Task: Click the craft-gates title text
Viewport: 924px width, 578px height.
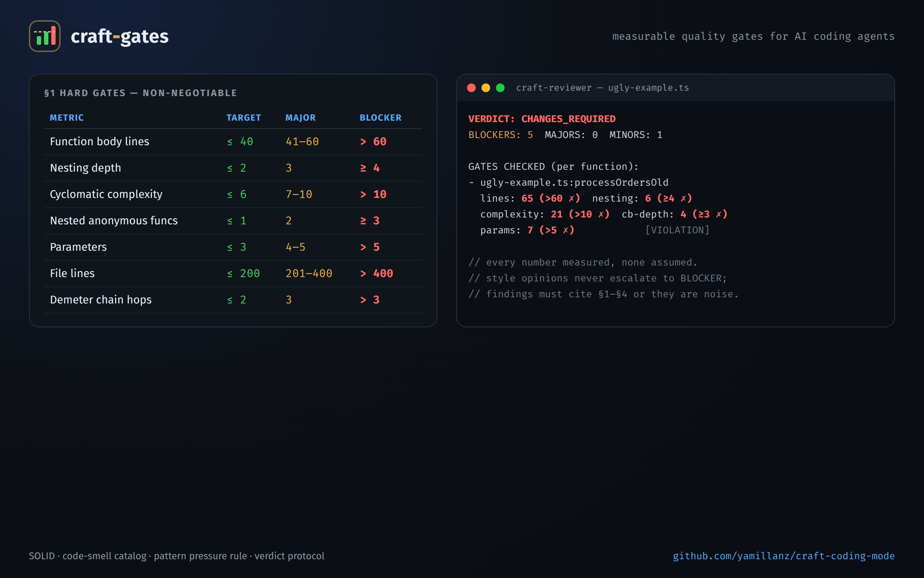Action: 119,37
